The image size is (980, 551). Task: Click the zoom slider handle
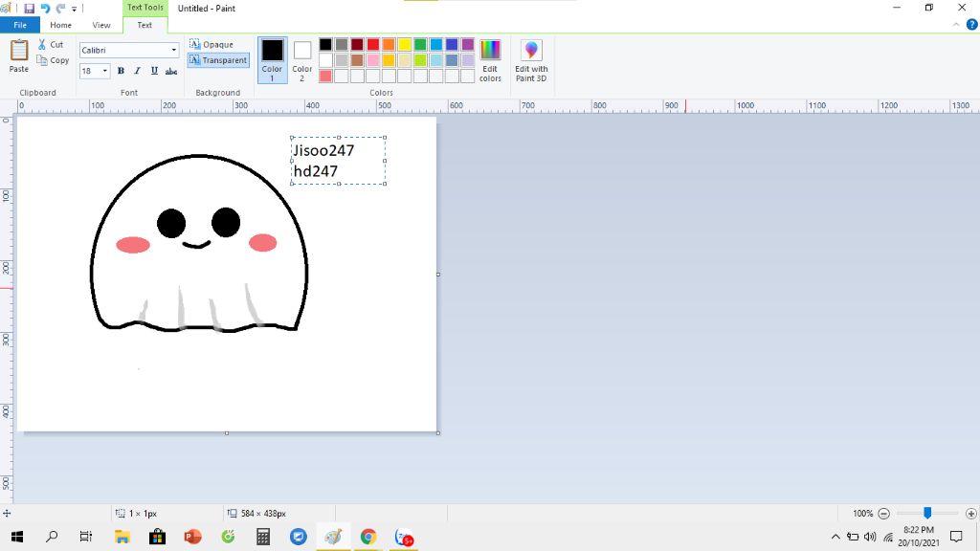click(x=927, y=514)
